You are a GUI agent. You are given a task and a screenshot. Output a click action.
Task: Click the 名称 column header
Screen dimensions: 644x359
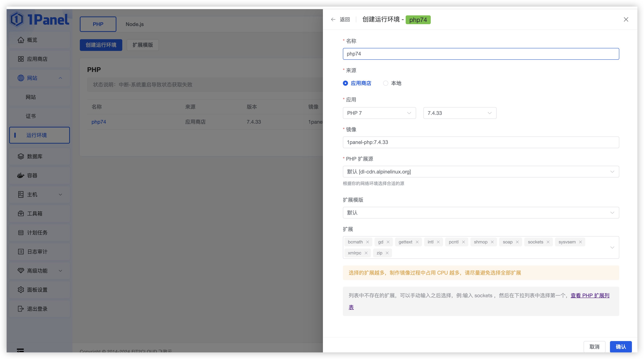[x=96, y=107]
